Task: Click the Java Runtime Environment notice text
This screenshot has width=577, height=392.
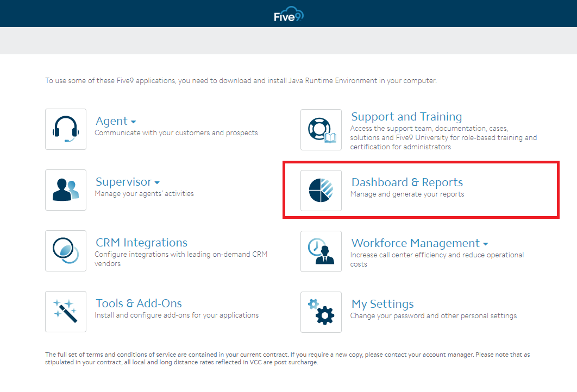Action: pyautogui.click(x=241, y=80)
